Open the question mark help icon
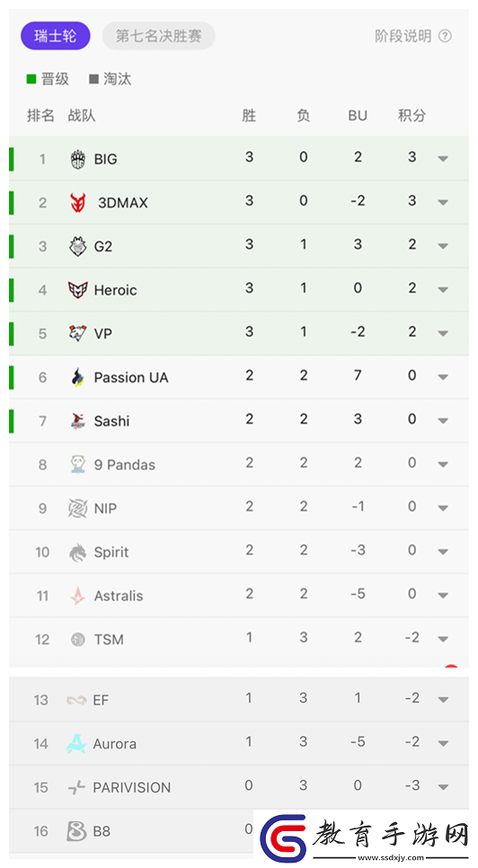The image size is (478, 868). click(445, 36)
